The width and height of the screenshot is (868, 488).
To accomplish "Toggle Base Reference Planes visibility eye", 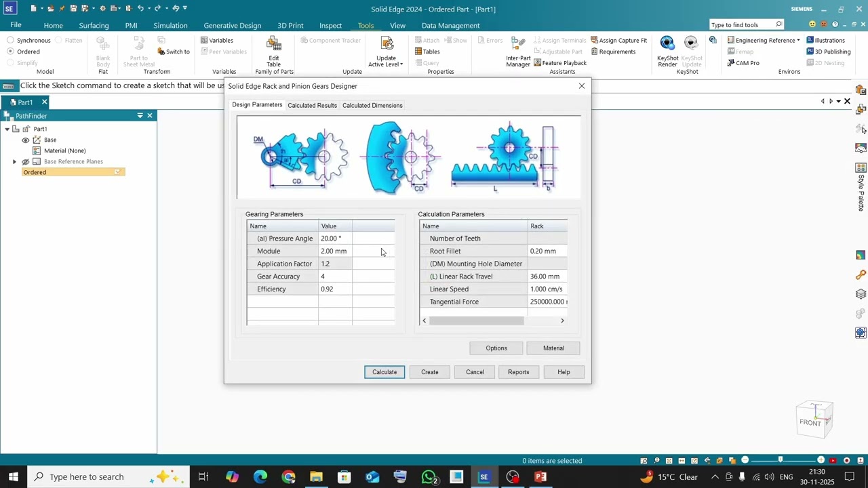I will (x=26, y=161).
